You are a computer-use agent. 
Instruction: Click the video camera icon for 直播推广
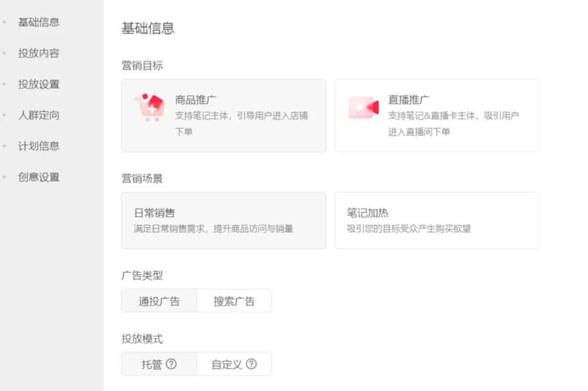(363, 108)
